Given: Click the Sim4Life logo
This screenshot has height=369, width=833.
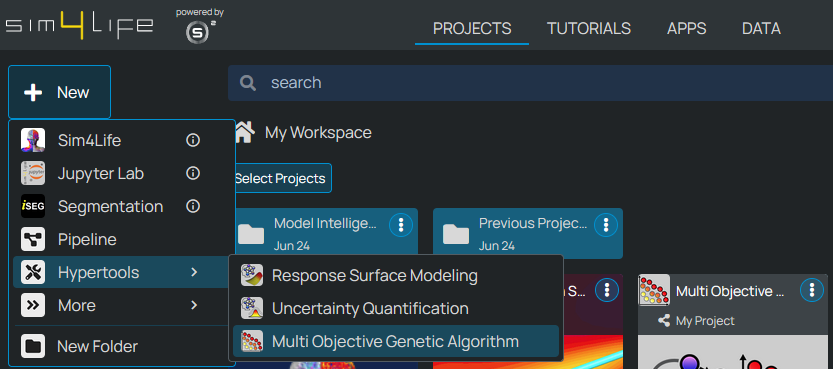Looking at the screenshot, I should tap(79, 25).
